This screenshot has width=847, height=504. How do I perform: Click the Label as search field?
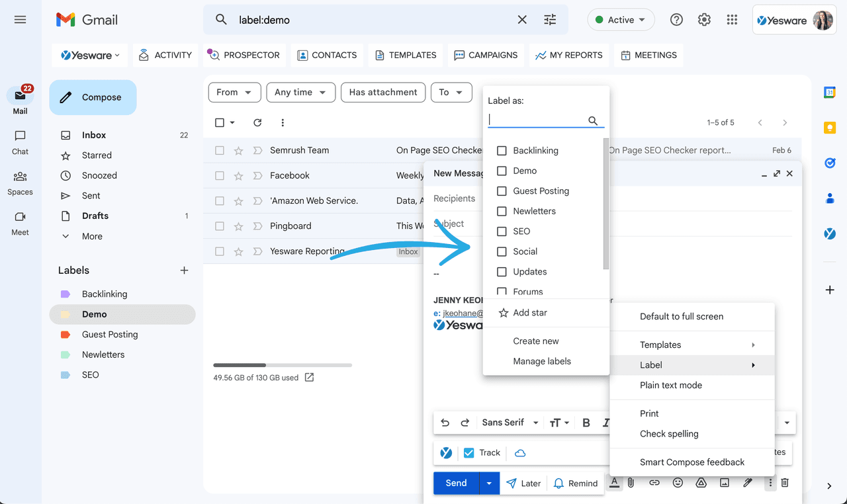pyautogui.click(x=537, y=120)
